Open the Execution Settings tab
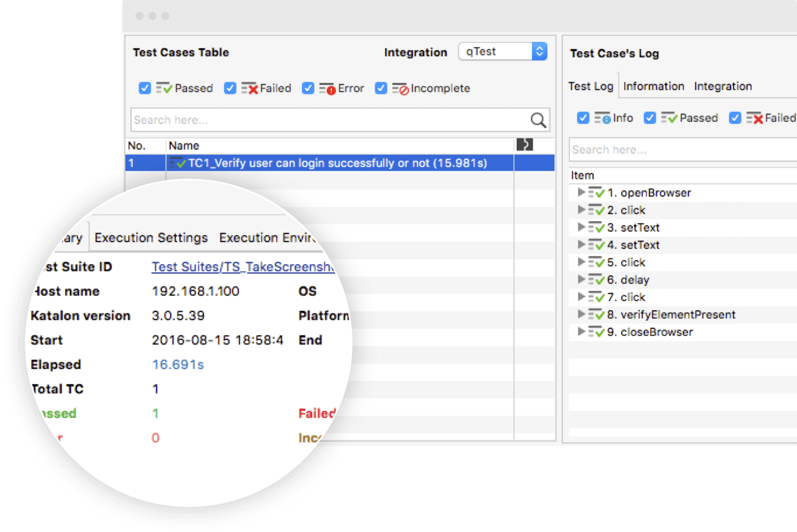The image size is (797, 532). point(151,237)
